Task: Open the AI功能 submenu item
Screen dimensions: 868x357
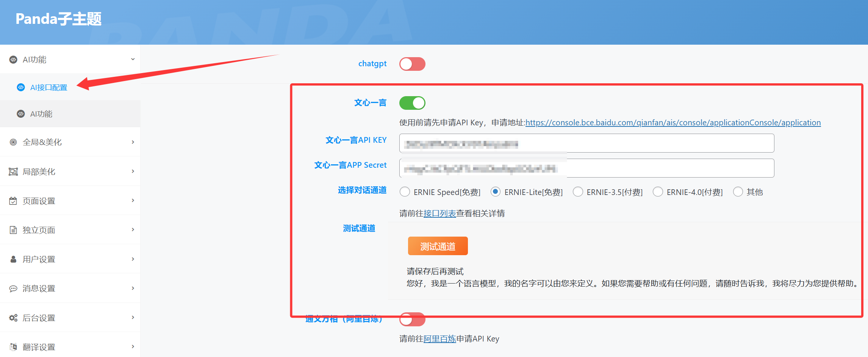Action: point(70,114)
